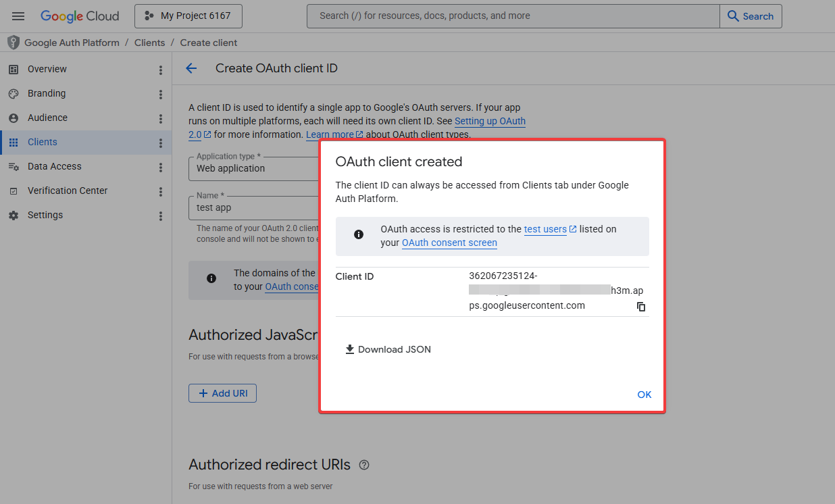Click the Settings gear icon
This screenshot has width=835, height=504.
click(x=14, y=216)
